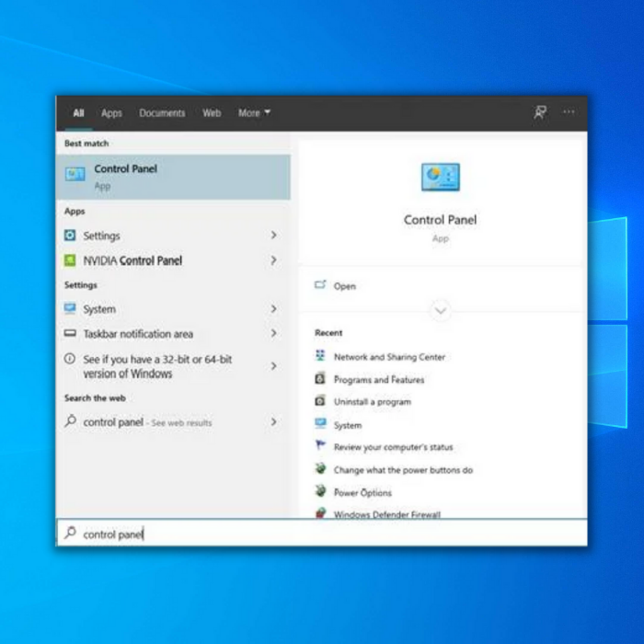Select 'See if you have a 32-bit or 64-bit' result
This screenshot has height=644, width=644.
[x=173, y=366]
